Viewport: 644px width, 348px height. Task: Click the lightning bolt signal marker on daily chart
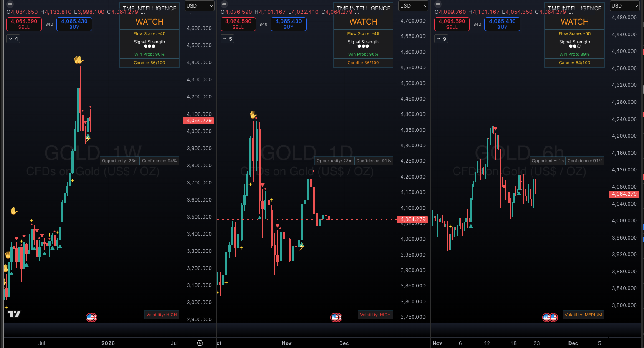pos(301,247)
